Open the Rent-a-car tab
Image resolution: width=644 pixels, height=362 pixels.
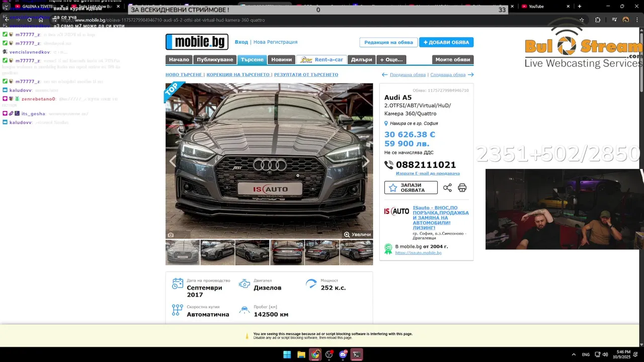(321, 59)
